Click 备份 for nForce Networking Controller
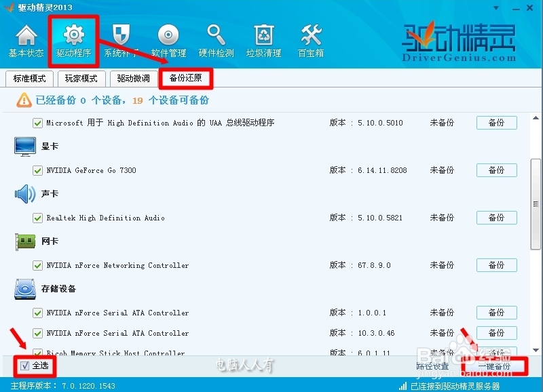This screenshot has width=543, height=392. point(497,265)
